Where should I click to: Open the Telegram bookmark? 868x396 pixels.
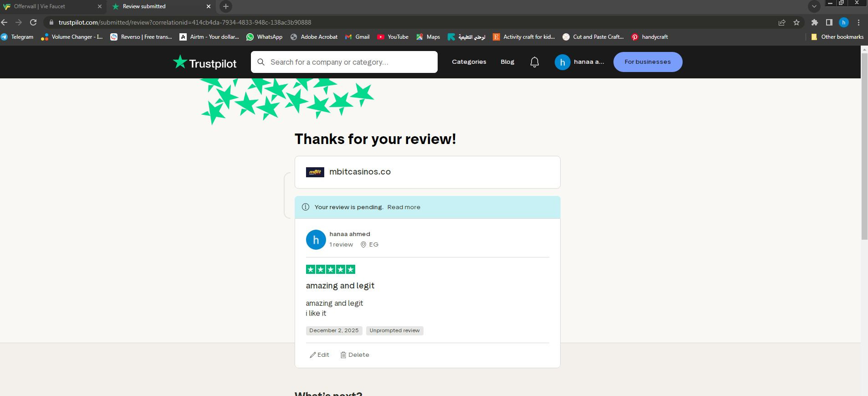(17, 37)
